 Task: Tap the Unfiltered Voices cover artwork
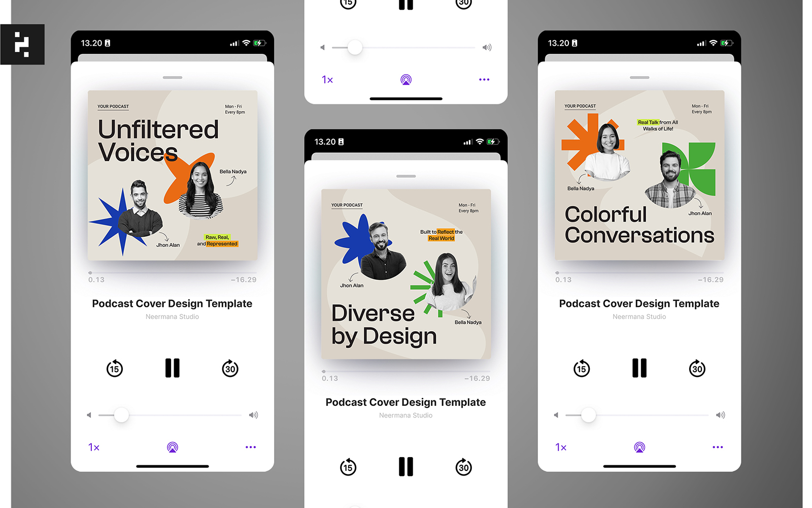(x=173, y=175)
